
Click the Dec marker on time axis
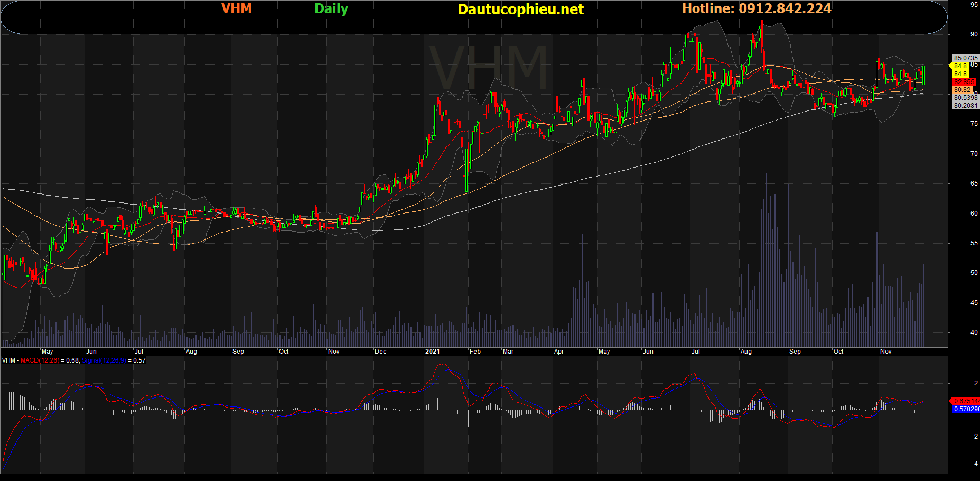(x=380, y=351)
